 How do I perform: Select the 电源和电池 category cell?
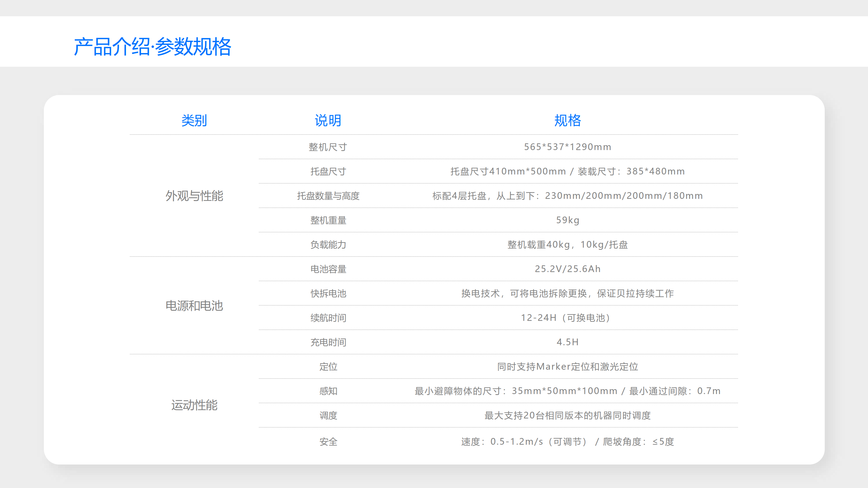[x=194, y=306]
